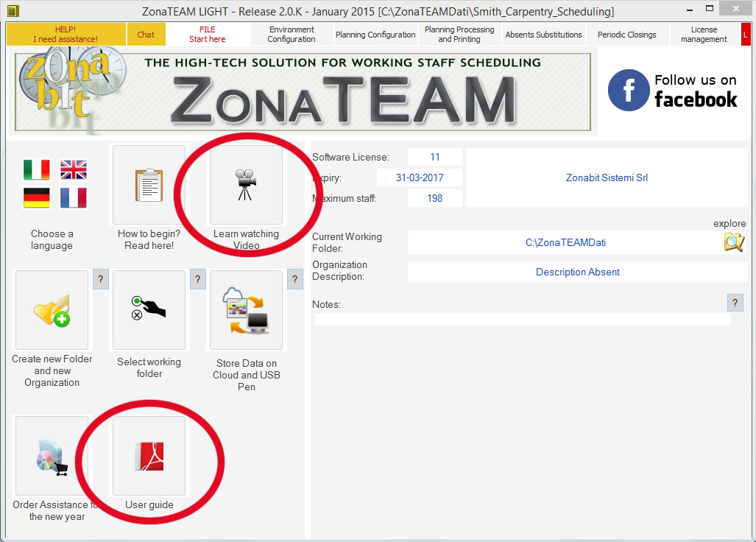Minimize the ZonaTEAM window
The width and height of the screenshot is (756, 542).
pyautogui.click(x=690, y=9)
